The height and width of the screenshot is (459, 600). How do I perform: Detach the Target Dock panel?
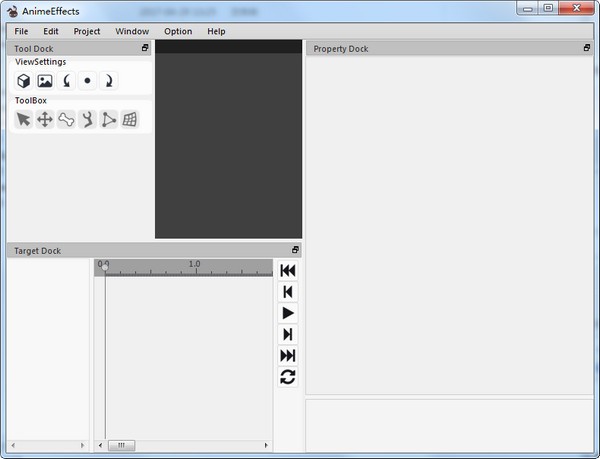pyautogui.click(x=295, y=250)
